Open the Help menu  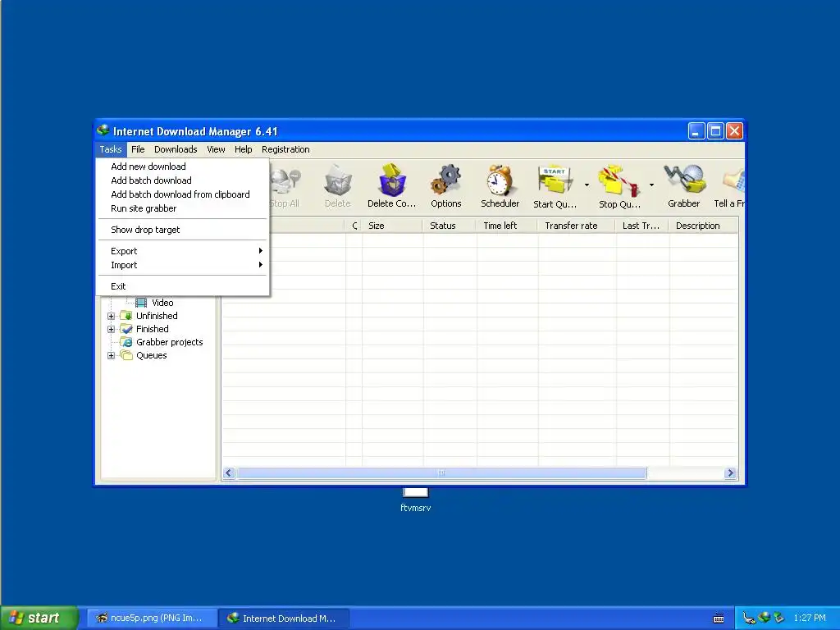243,149
